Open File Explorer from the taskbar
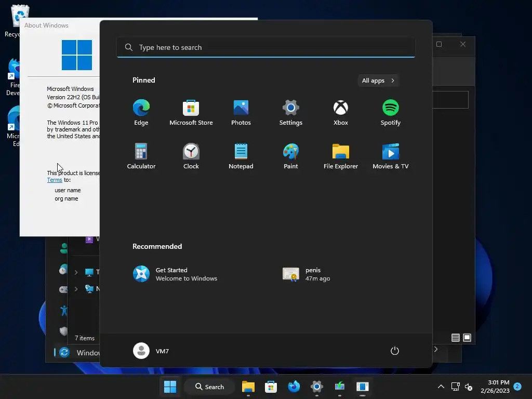532x399 pixels. (248, 387)
